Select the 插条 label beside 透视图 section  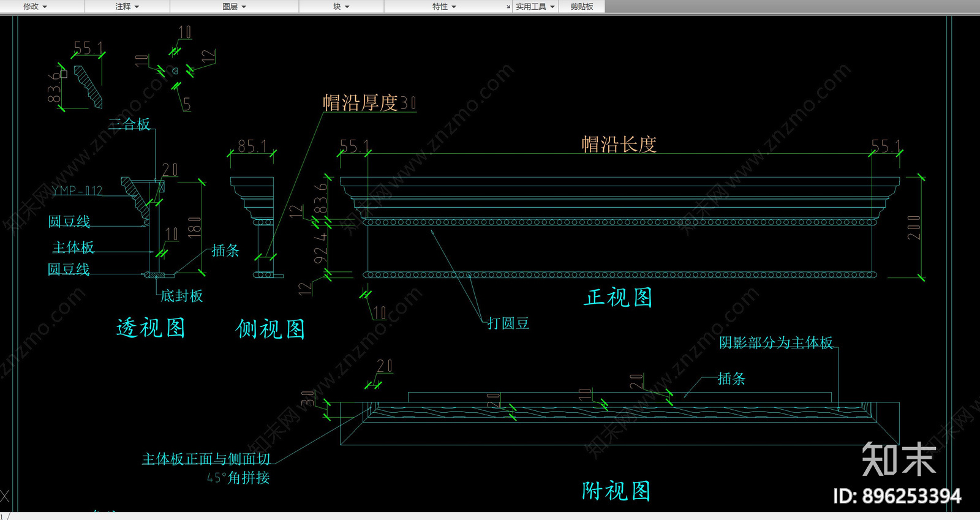225,250
